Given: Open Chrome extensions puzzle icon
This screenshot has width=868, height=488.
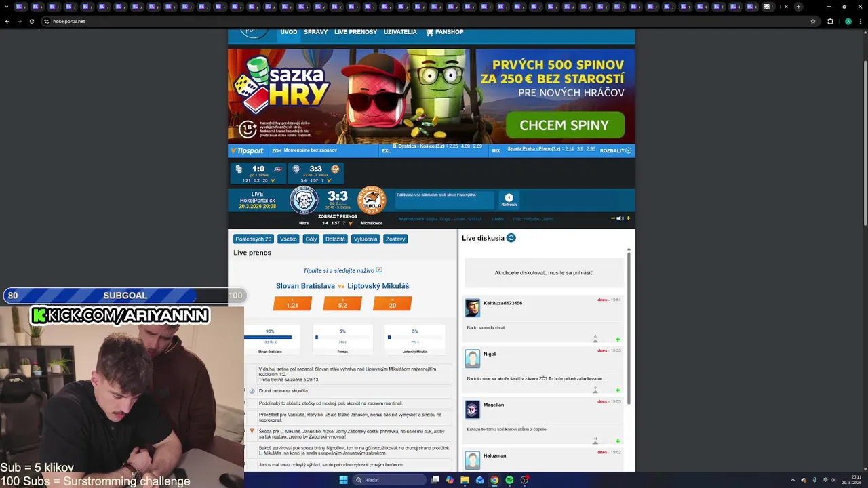Looking at the screenshot, I should tap(830, 21).
